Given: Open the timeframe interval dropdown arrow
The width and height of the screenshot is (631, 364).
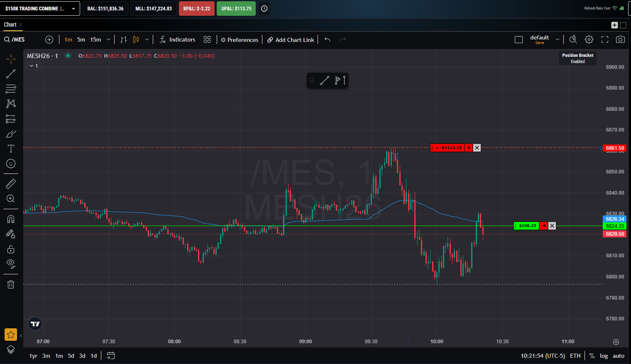Looking at the screenshot, I should [108, 40].
